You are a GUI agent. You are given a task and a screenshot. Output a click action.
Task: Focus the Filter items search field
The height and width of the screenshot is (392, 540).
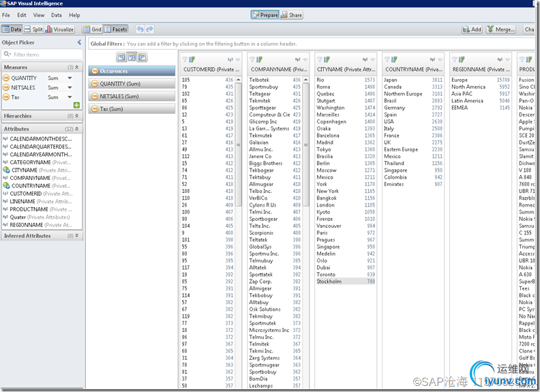(x=42, y=55)
